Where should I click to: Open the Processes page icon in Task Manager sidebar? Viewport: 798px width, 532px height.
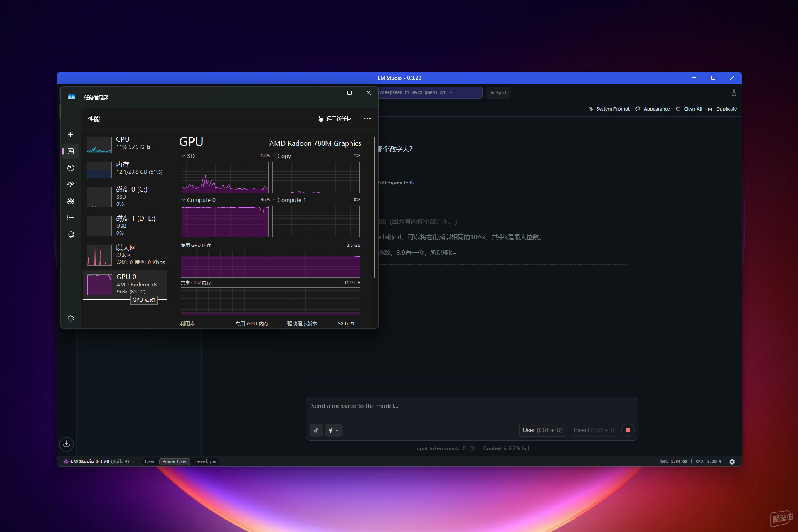pos(71,135)
